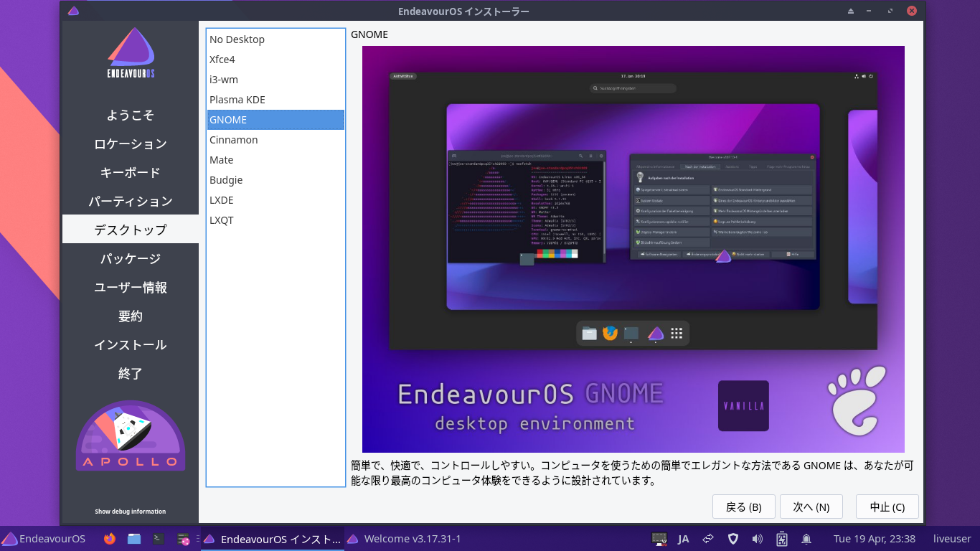Go to 終了 step in sidebar
Viewport: 980px width, 551px height.
131,373
